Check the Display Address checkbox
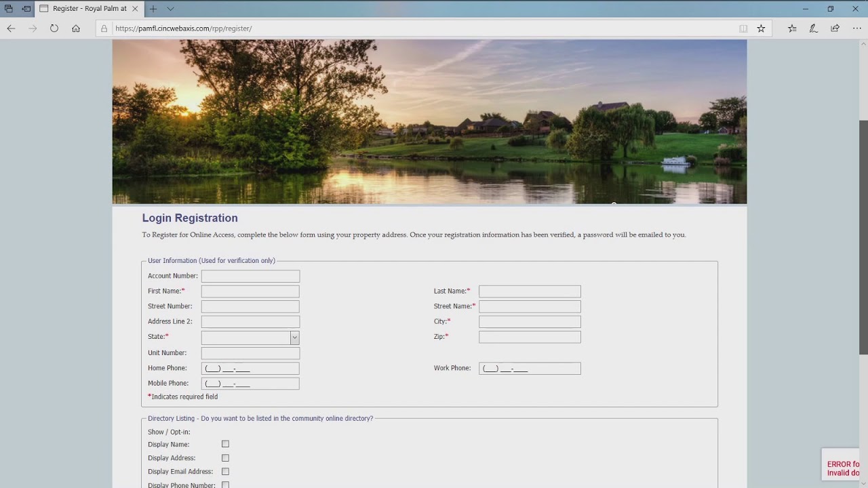 tap(225, 458)
